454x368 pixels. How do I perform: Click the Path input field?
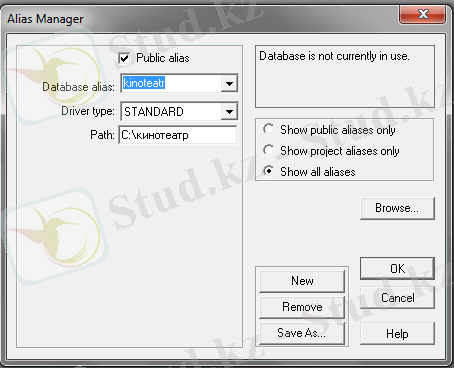point(178,135)
